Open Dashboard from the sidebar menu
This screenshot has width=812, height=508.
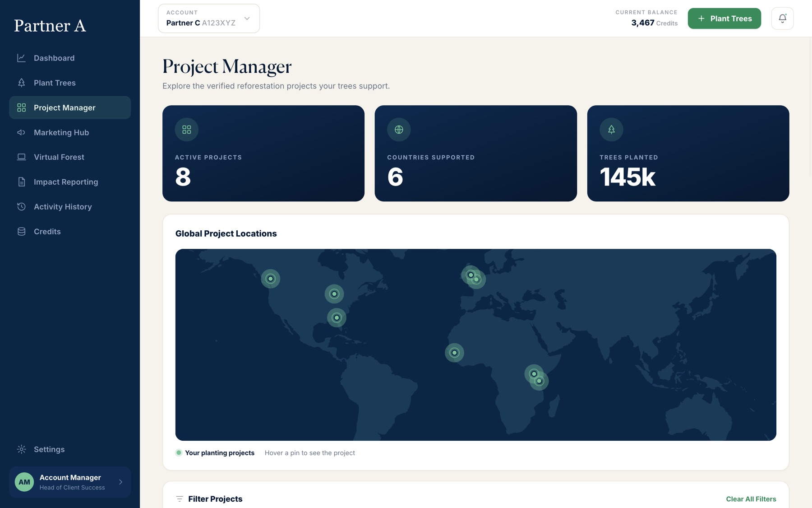pyautogui.click(x=70, y=58)
